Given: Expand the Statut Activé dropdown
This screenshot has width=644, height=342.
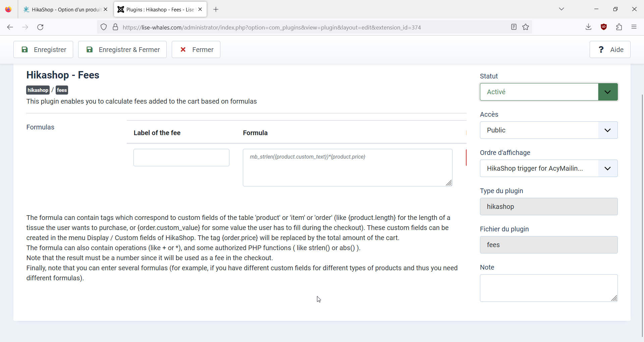Looking at the screenshot, I should [549, 92].
